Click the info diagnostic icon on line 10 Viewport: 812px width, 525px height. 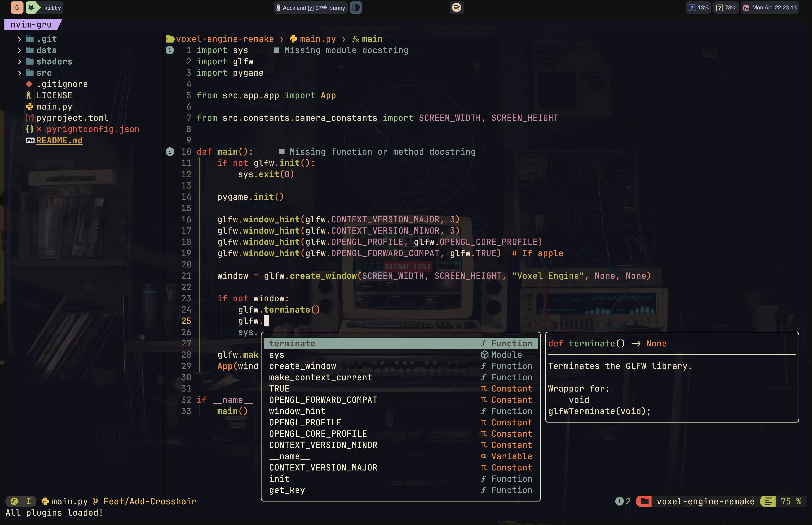pyautogui.click(x=170, y=152)
